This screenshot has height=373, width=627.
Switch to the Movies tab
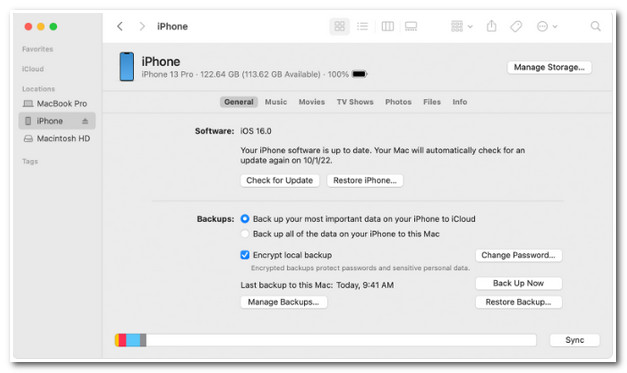point(312,102)
